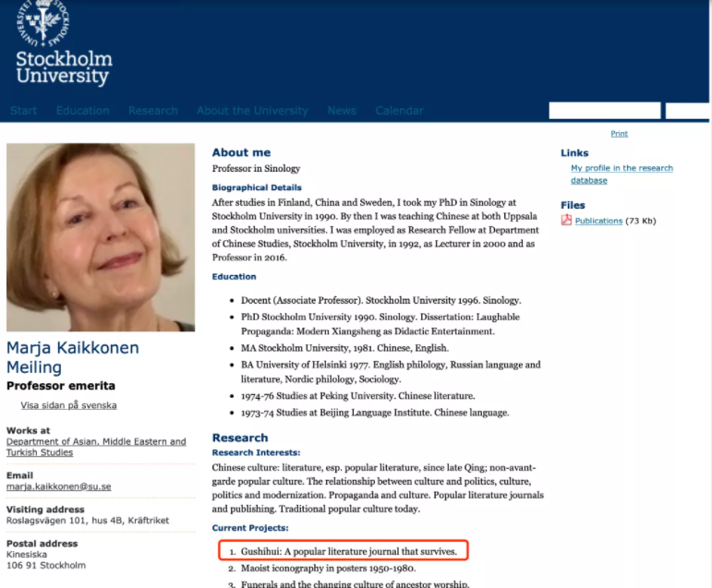
Task: Click the Stockholm University wordmark text
Action: [64, 67]
